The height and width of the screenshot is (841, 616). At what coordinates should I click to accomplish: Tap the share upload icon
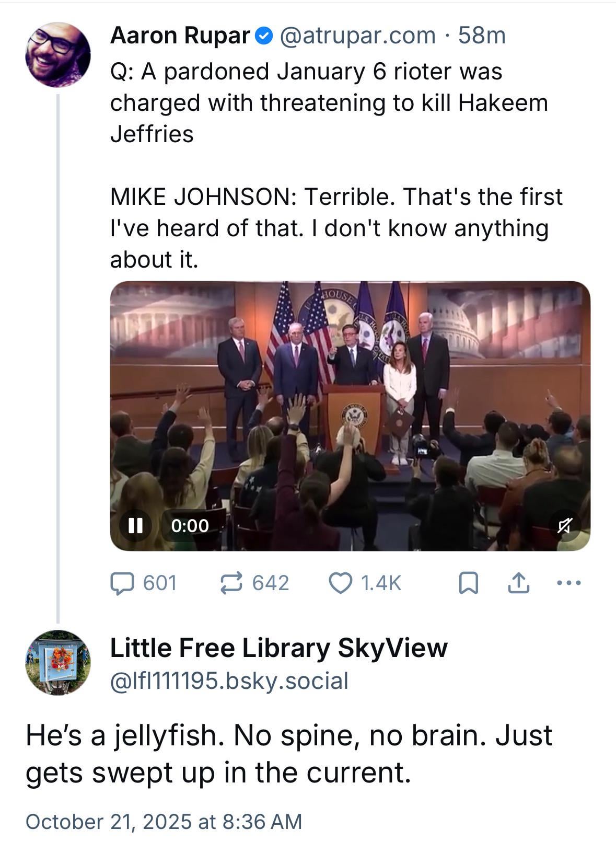click(518, 583)
